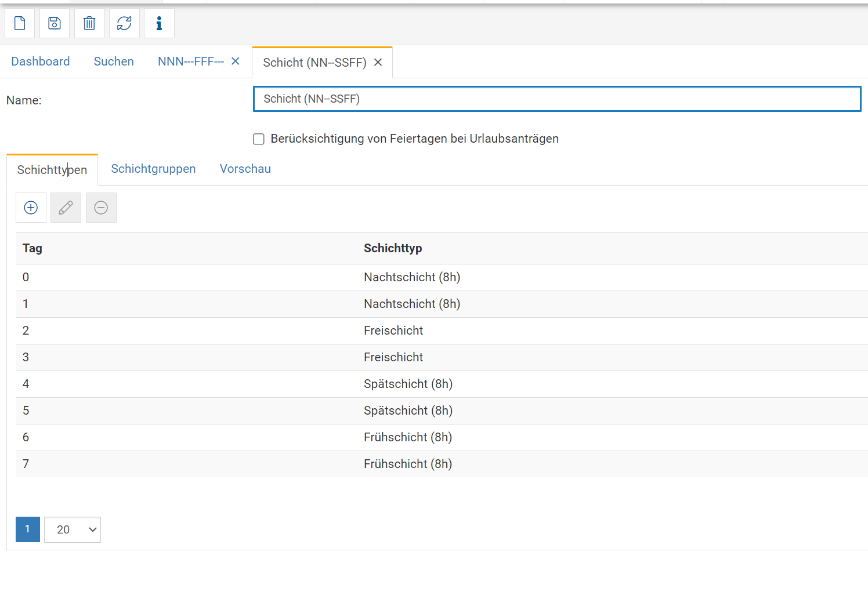The width and height of the screenshot is (868, 606).
Task: Click the save disk icon
Action: tap(55, 23)
